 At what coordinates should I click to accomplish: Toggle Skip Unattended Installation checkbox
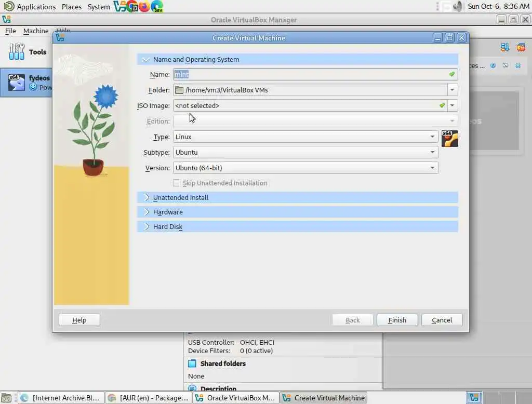177,183
